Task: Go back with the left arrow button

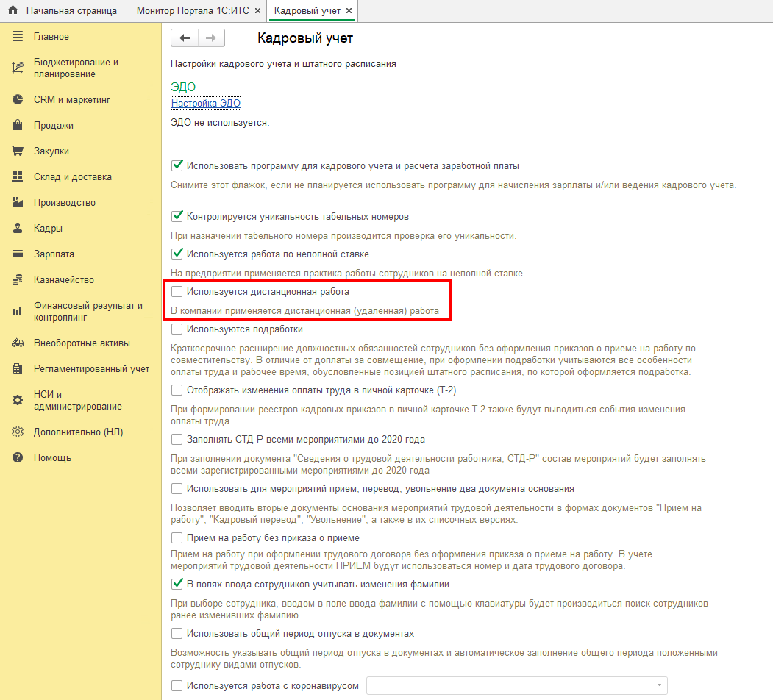Action: click(x=185, y=38)
